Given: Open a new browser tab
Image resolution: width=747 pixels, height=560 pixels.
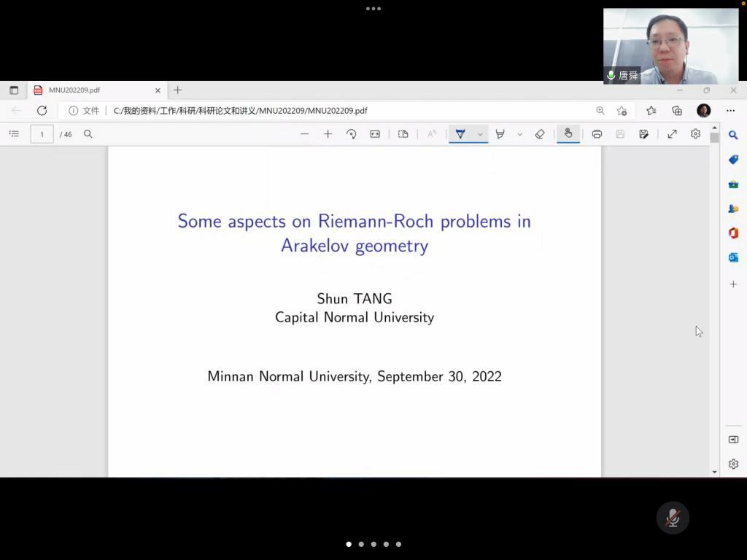Looking at the screenshot, I should (177, 90).
